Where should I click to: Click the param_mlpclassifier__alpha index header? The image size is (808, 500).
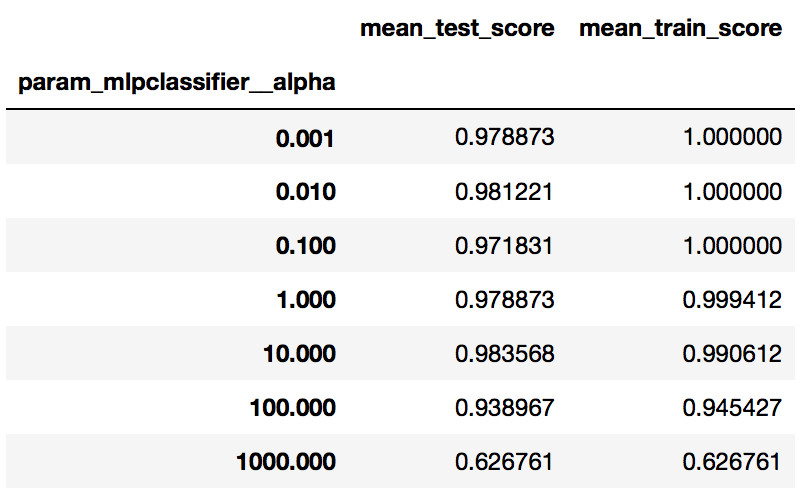(176, 83)
